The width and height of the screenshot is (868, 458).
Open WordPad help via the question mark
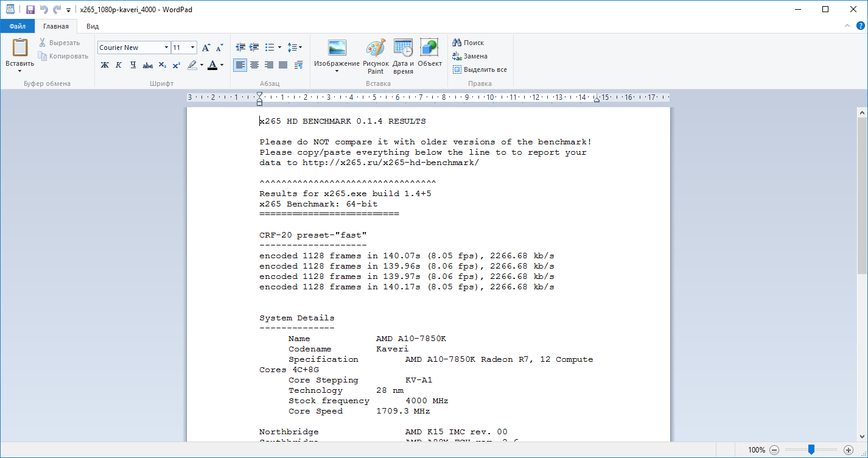point(861,26)
